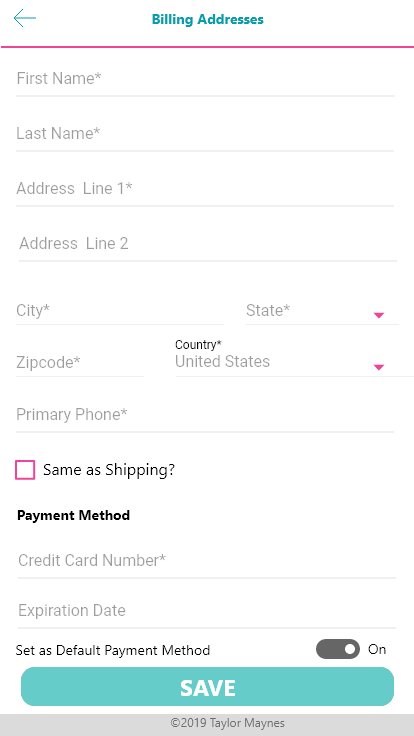Viewport: 414px width, 736px height.
Task: Select the City input field
Action: pyautogui.click(x=120, y=311)
